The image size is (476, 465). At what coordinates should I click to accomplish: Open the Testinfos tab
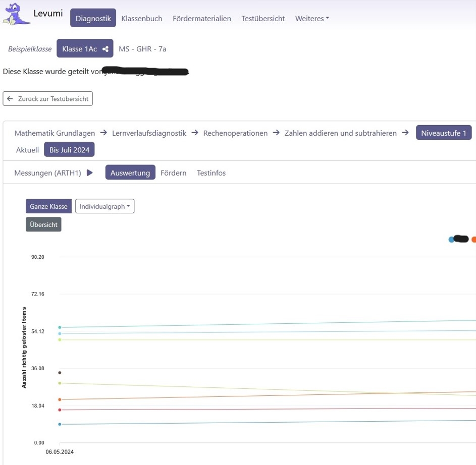click(211, 173)
